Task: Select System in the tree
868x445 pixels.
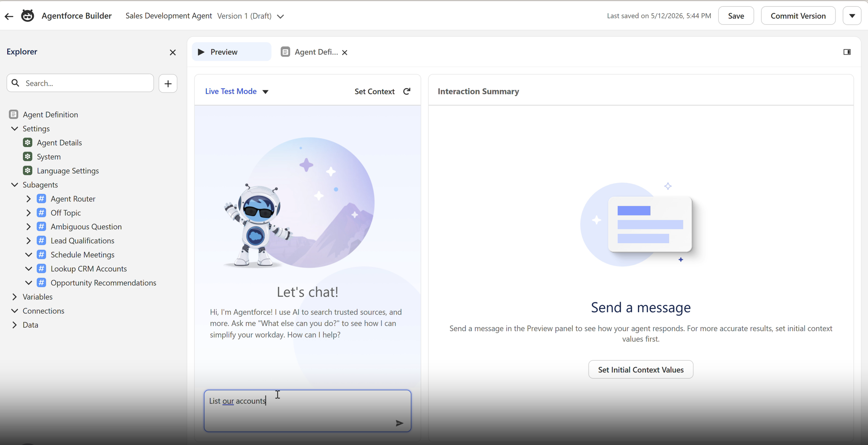Action: point(49,157)
